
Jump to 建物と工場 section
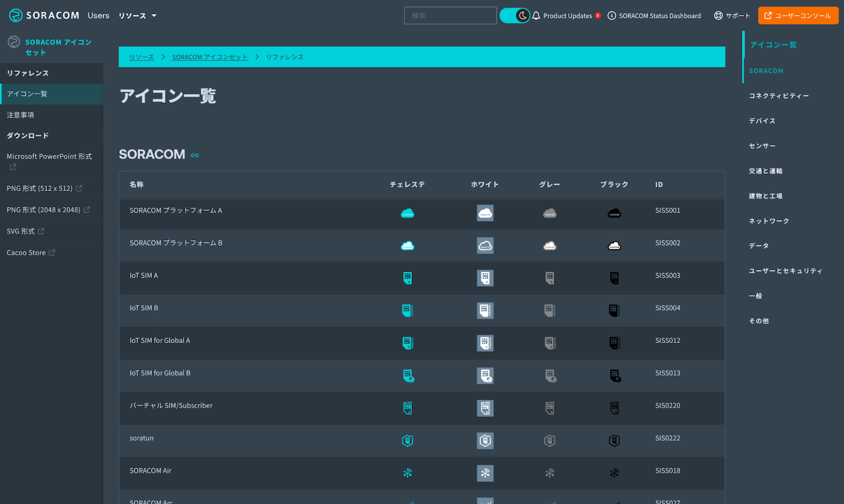coord(765,196)
